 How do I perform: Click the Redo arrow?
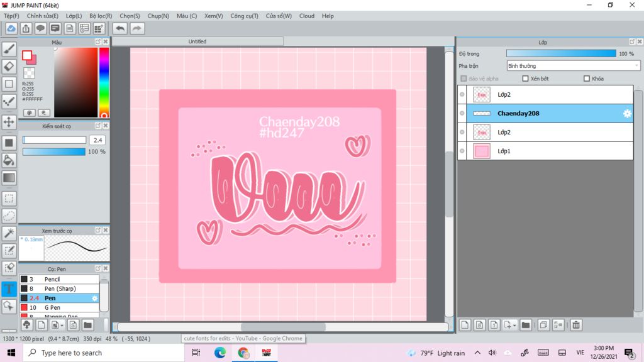(x=137, y=28)
